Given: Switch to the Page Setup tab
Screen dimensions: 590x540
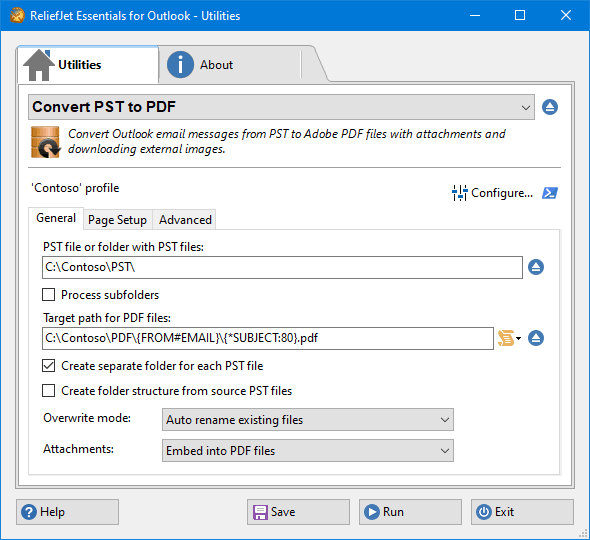Looking at the screenshot, I should pos(117,220).
